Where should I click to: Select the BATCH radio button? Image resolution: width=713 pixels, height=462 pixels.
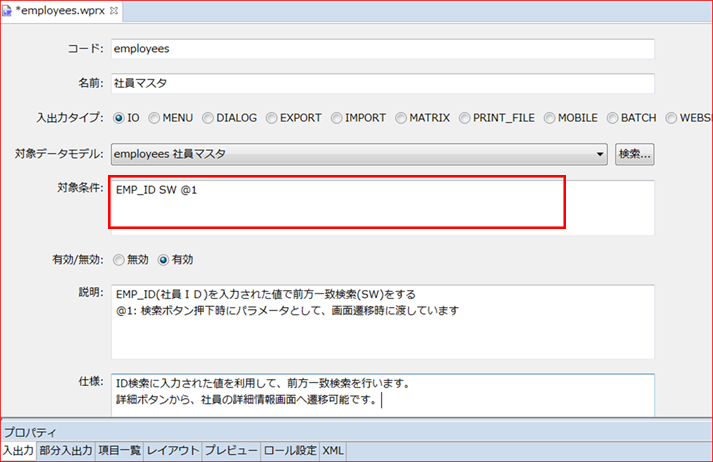(611, 118)
